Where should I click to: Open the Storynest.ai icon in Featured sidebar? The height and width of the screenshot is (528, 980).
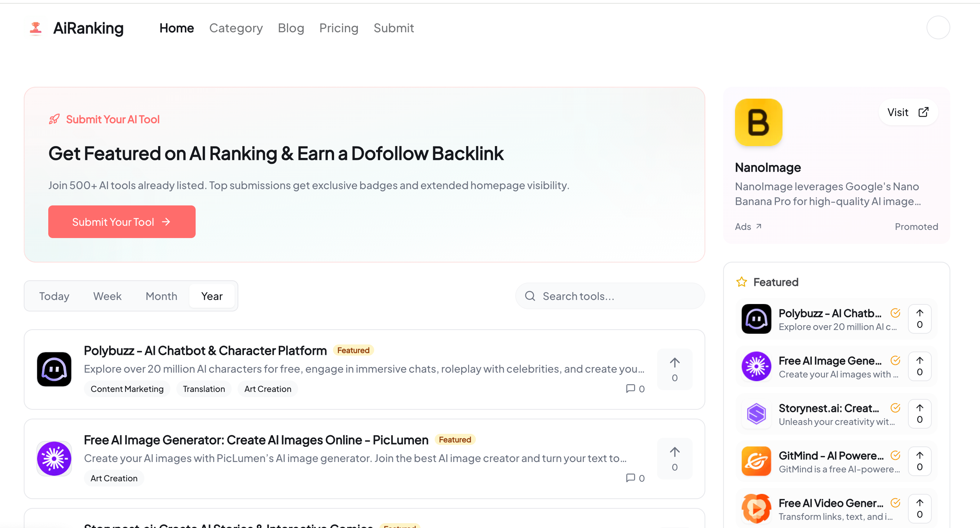(x=756, y=413)
